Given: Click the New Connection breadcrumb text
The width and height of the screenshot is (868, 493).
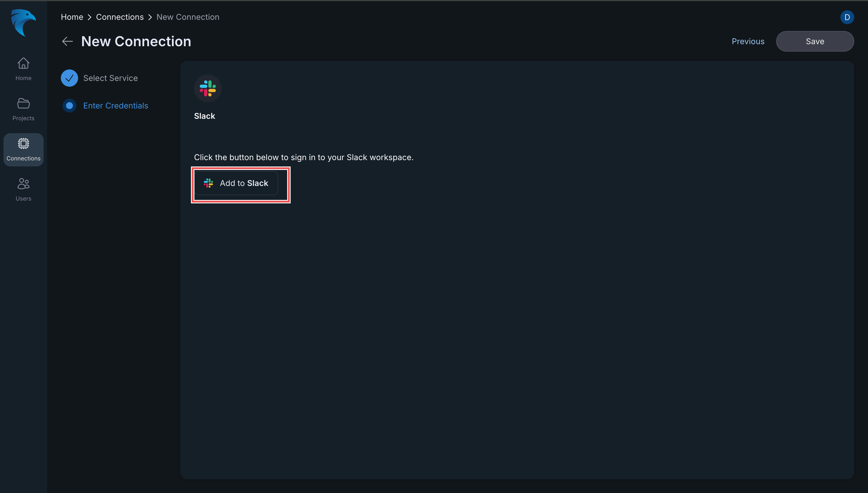Looking at the screenshot, I should coord(188,17).
